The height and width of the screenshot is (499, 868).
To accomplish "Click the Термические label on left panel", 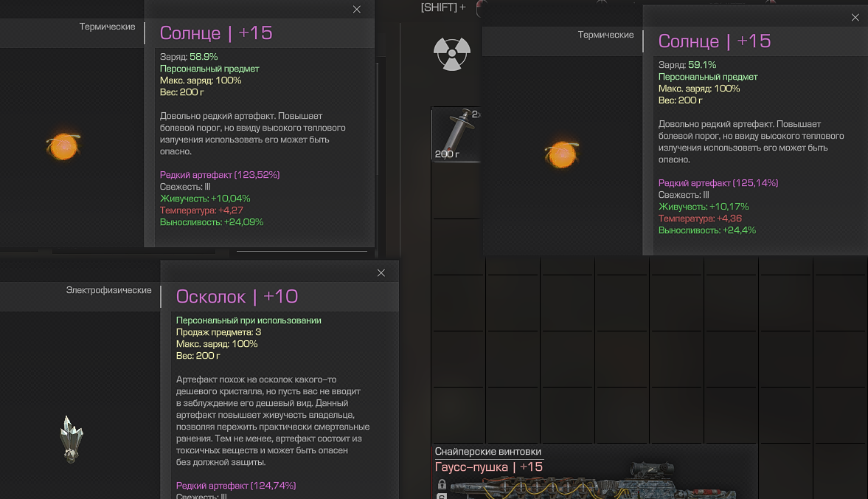I will [107, 27].
